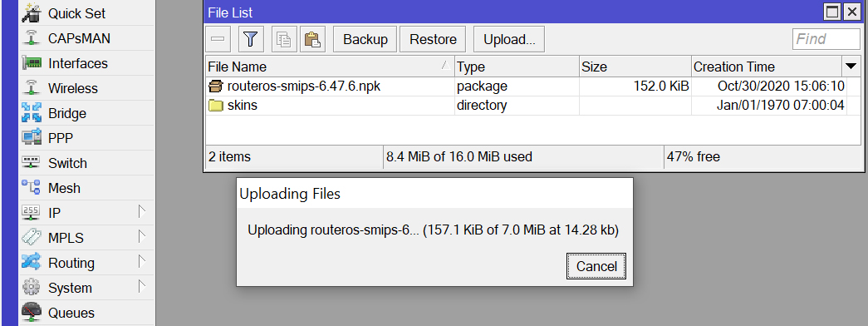The height and width of the screenshot is (326, 868).
Task: Open the Bridge sidebar icon
Action: [x=32, y=113]
